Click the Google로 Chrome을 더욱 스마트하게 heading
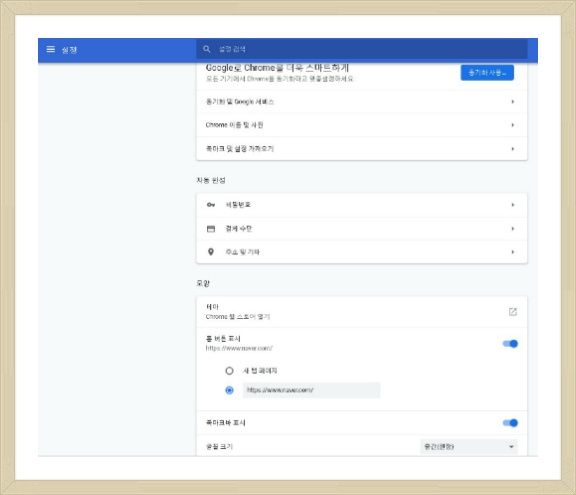576x495 pixels. point(277,68)
